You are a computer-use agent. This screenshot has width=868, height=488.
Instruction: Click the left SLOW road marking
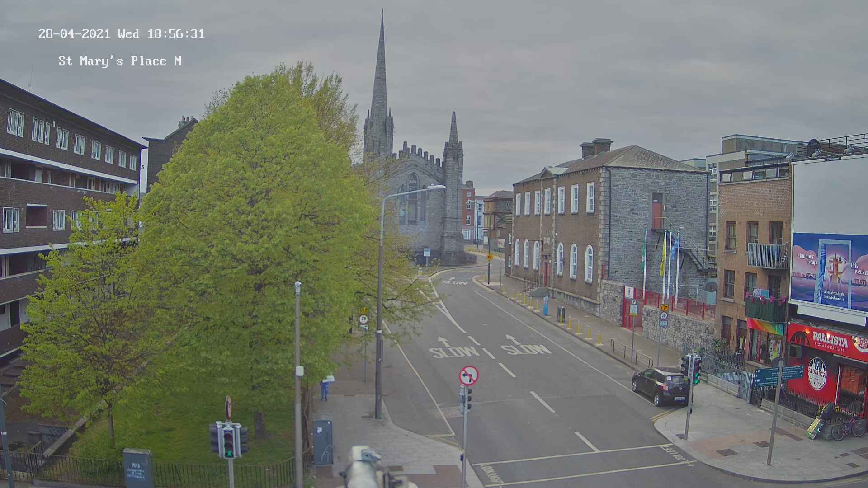(454, 352)
